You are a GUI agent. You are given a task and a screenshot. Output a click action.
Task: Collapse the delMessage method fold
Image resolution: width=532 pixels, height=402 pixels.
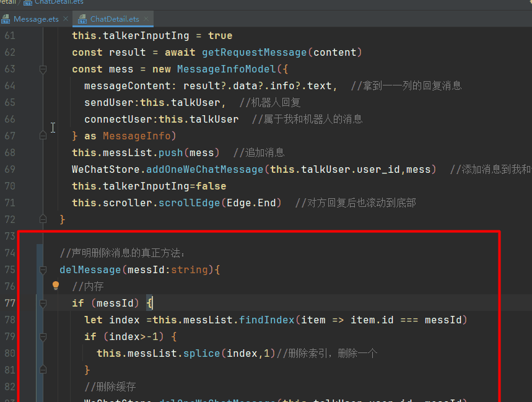pos(43,270)
